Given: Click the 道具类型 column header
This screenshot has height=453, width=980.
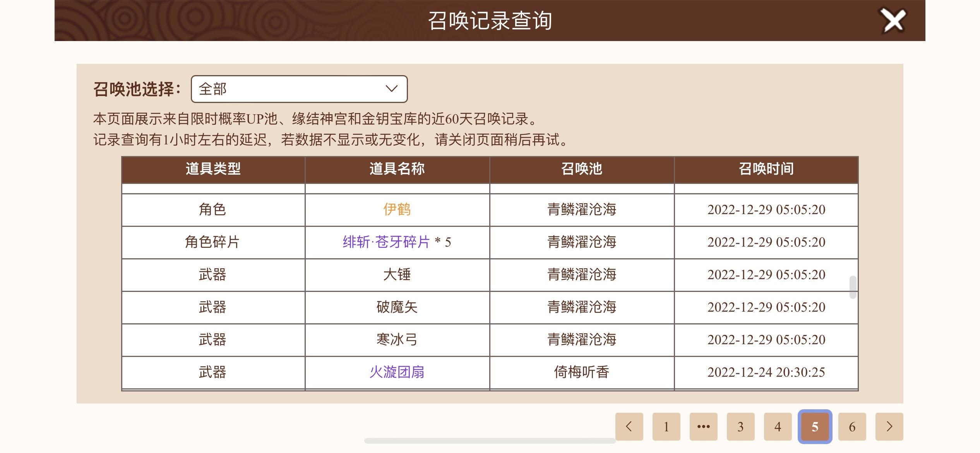Looking at the screenshot, I should click(213, 169).
